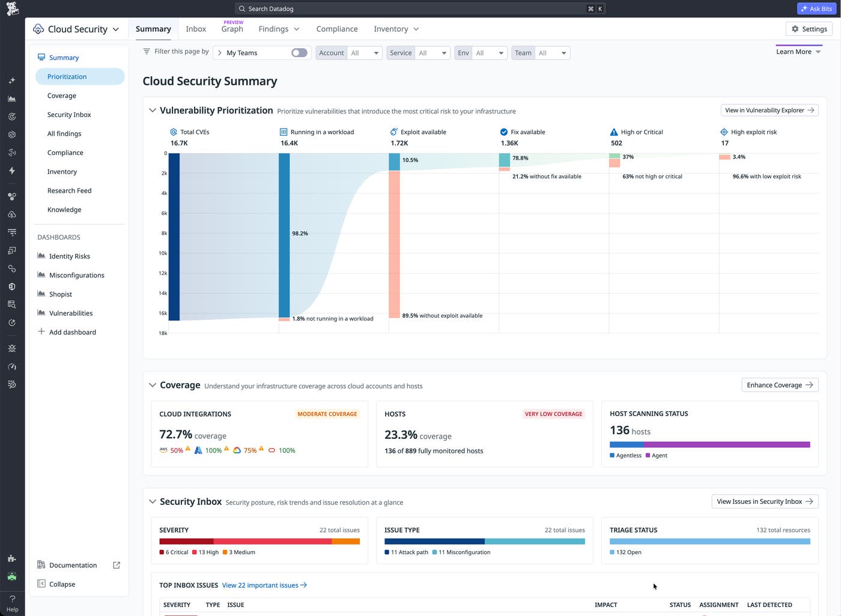
Task: Open the puzzle piece integrations icon
Action: pyautogui.click(x=12, y=558)
